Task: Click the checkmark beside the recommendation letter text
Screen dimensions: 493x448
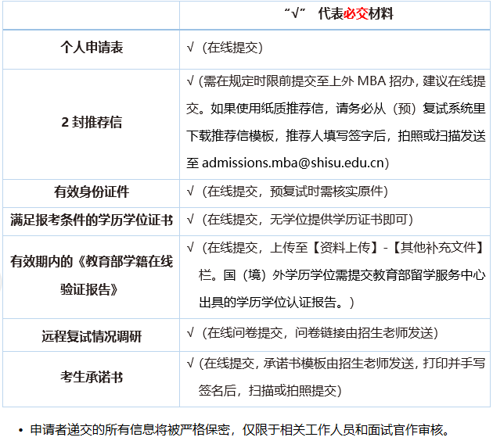Action: [x=191, y=82]
